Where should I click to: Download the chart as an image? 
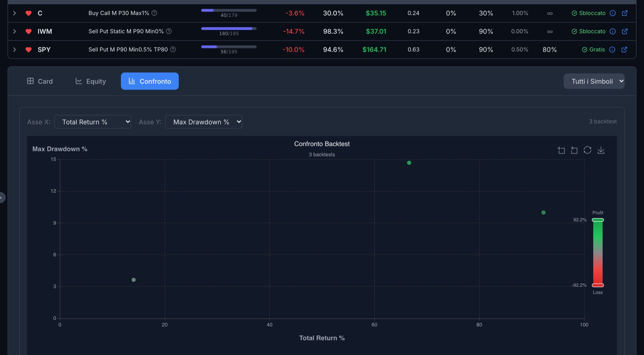[601, 150]
